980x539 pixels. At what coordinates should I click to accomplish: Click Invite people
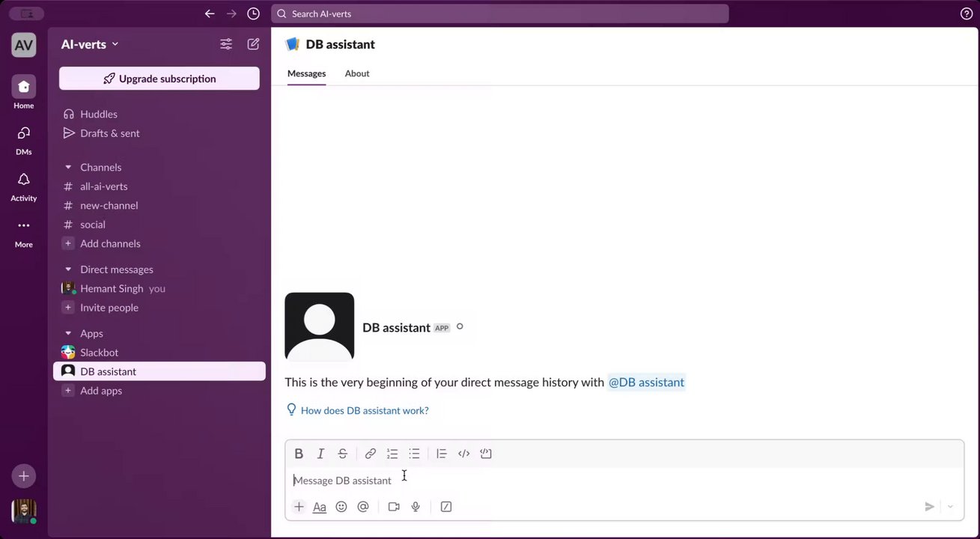click(x=159, y=308)
